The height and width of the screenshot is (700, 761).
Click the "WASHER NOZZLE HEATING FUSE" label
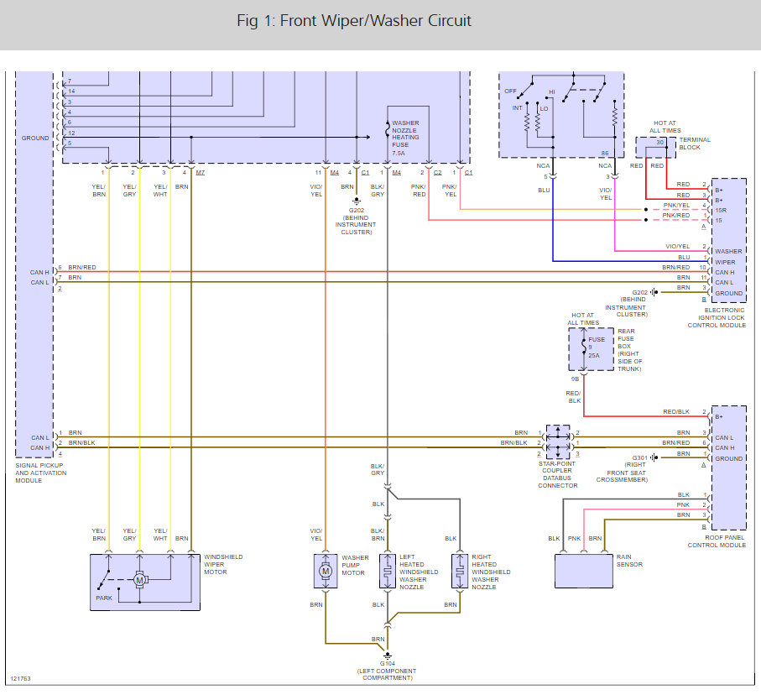click(405, 134)
